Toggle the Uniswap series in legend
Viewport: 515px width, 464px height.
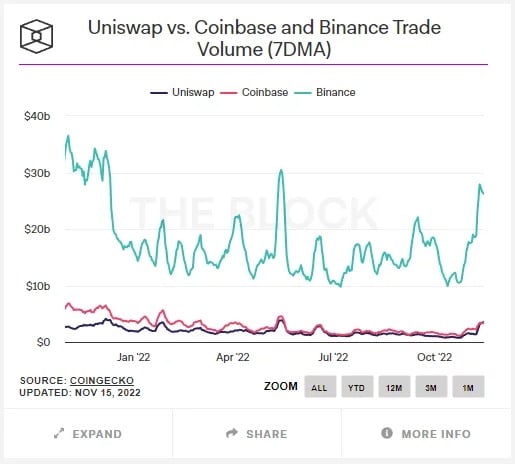coord(182,92)
